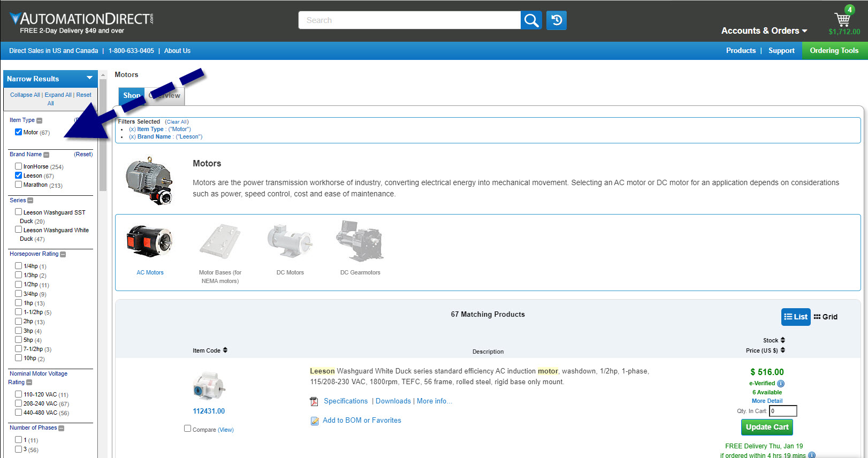The width and height of the screenshot is (868, 458).
Task: Click the delivery info icon
Action: click(x=812, y=455)
